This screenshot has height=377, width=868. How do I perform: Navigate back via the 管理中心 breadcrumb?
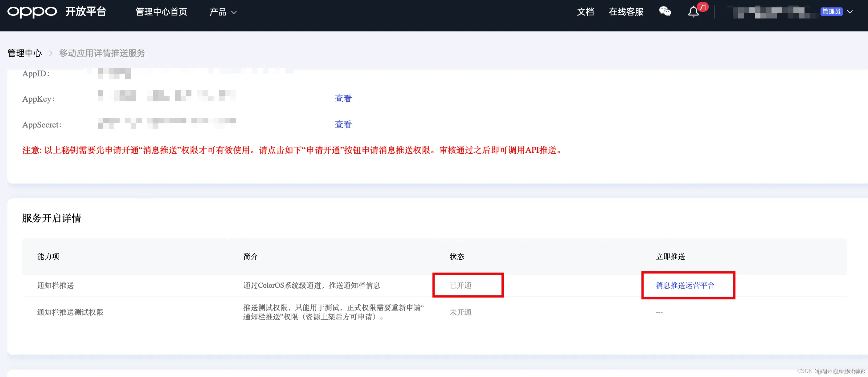24,53
